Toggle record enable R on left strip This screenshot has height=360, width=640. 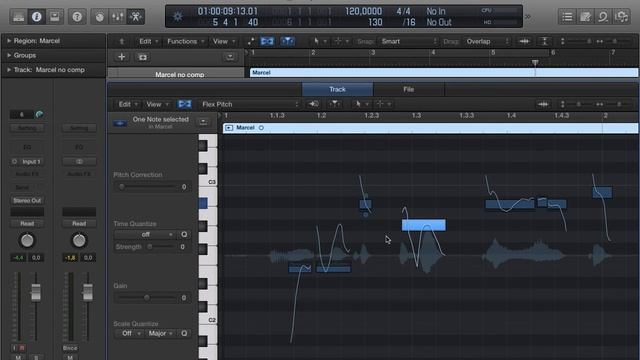click(22, 348)
